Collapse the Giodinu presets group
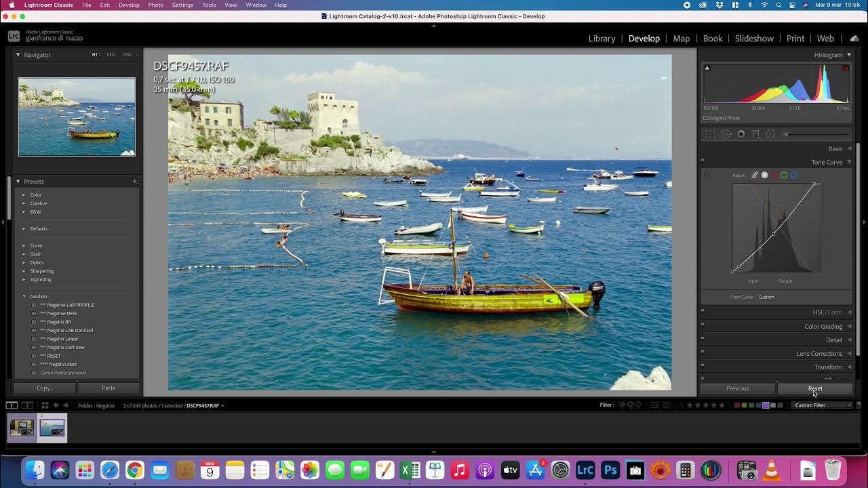This screenshot has width=868, height=488. [24, 296]
